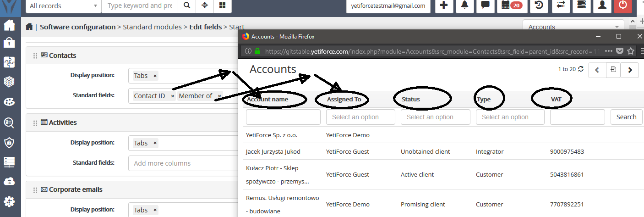This screenshot has width=644, height=217.
Task: Open advanced search with the crosshair icon
Action: pyautogui.click(x=204, y=6)
